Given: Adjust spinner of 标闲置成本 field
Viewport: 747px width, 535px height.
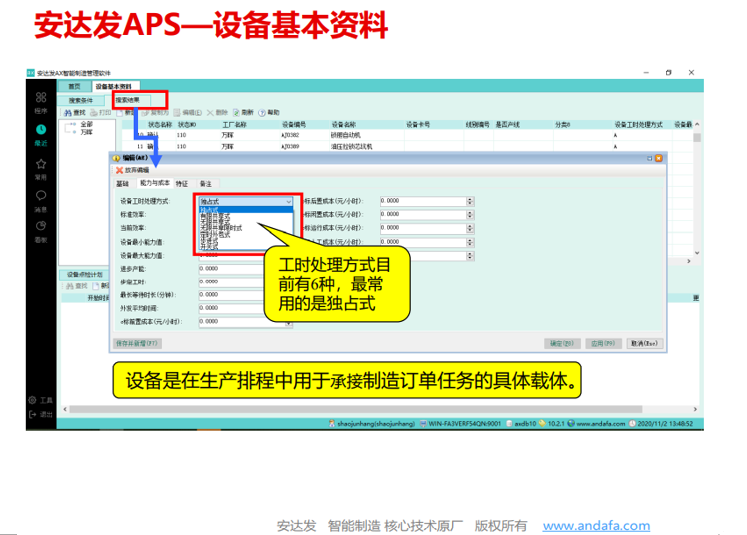Looking at the screenshot, I should (x=470, y=214).
